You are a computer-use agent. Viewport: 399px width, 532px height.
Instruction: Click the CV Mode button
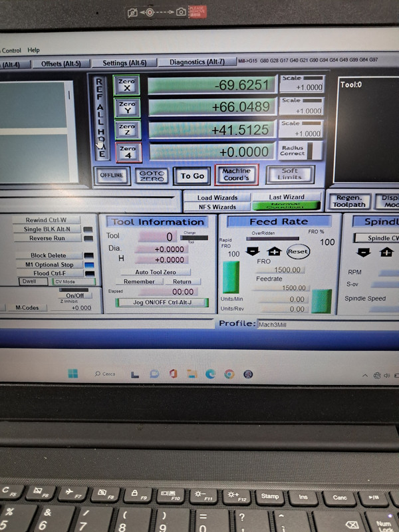click(73, 281)
